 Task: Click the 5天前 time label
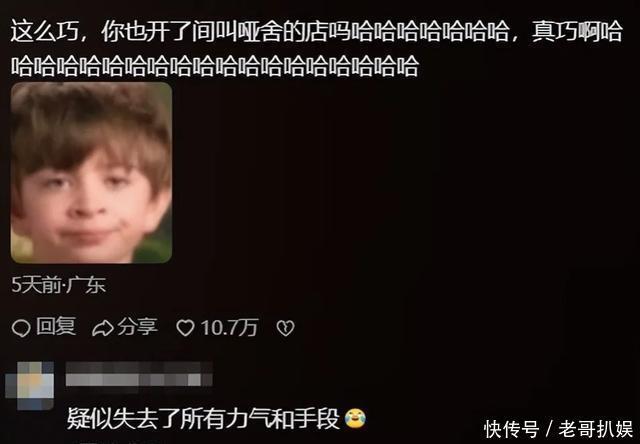36,285
